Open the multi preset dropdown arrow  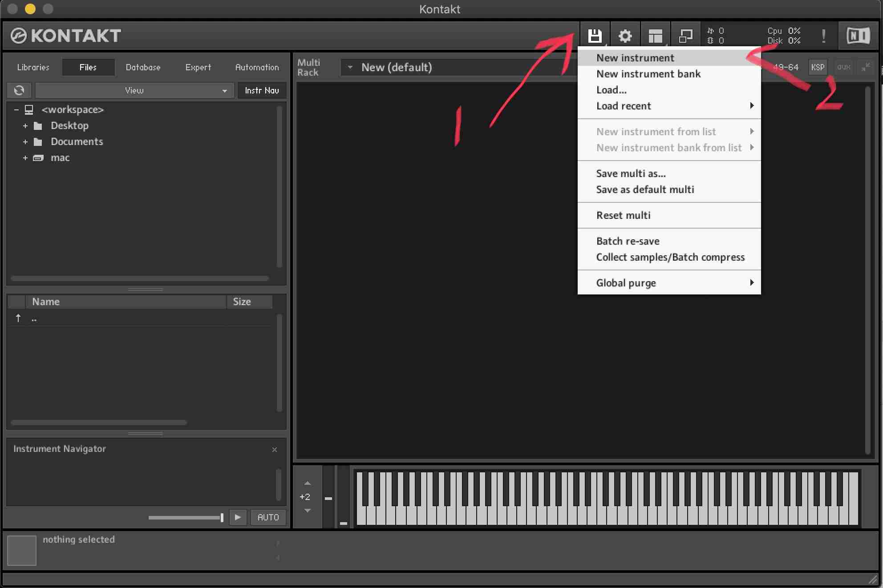[350, 67]
